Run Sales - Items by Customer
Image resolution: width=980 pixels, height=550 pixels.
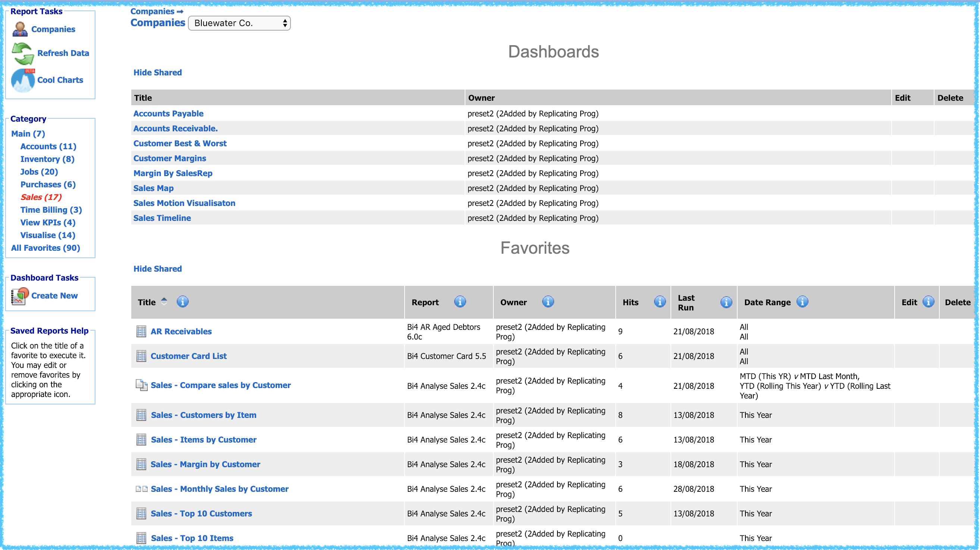[x=204, y=440]
